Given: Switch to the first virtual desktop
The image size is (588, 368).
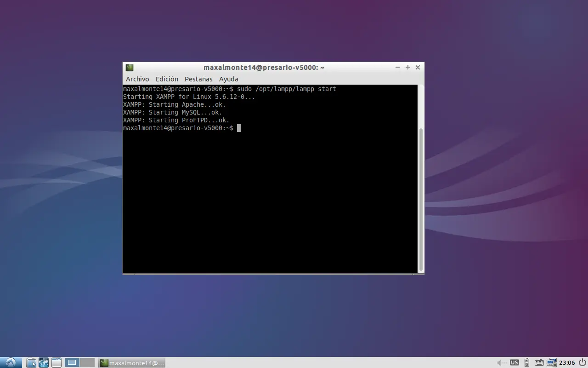Looking at the screenshot, I should [x=72, y=362].
